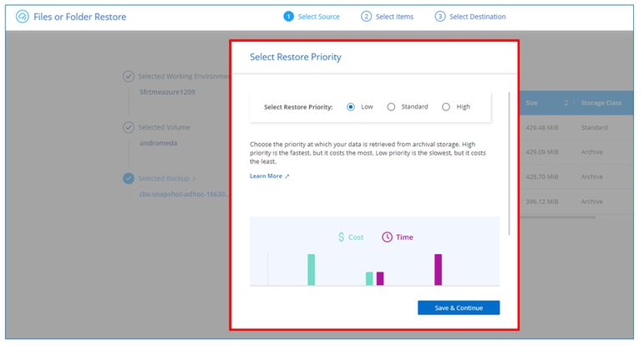Image resolution: width=644 pixels, height=346 pixels.
Task: Click the step 1 number circle icon
Action: (x=289, y=16)
